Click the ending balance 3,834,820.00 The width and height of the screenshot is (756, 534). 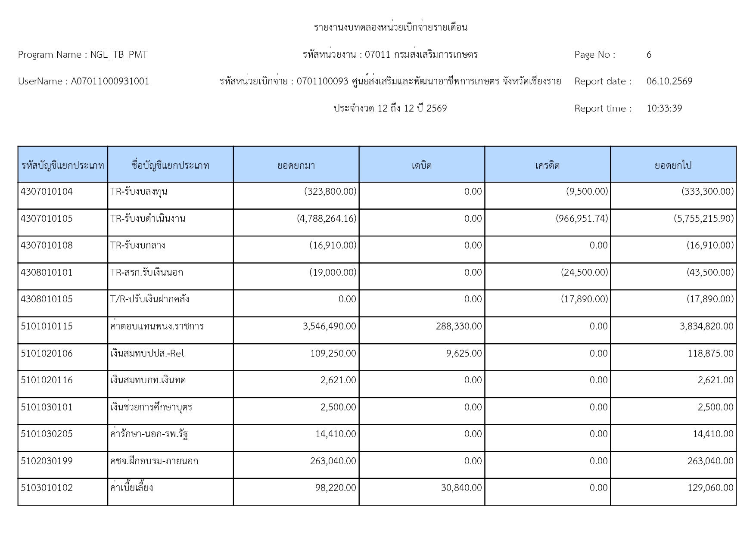(x=706, y=326)
